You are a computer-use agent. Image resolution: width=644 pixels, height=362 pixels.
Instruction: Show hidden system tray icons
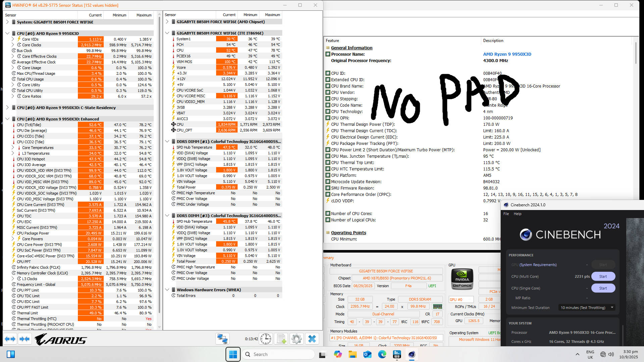(577, 354)
